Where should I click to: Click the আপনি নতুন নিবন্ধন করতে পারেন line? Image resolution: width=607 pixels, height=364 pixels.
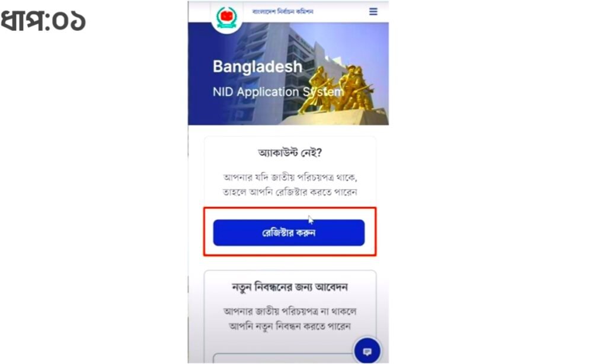pos(290,326)
